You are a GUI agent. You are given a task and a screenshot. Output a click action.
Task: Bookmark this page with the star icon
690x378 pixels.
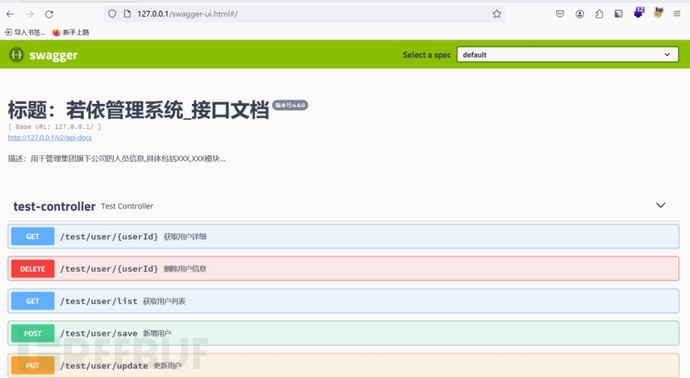497,14
